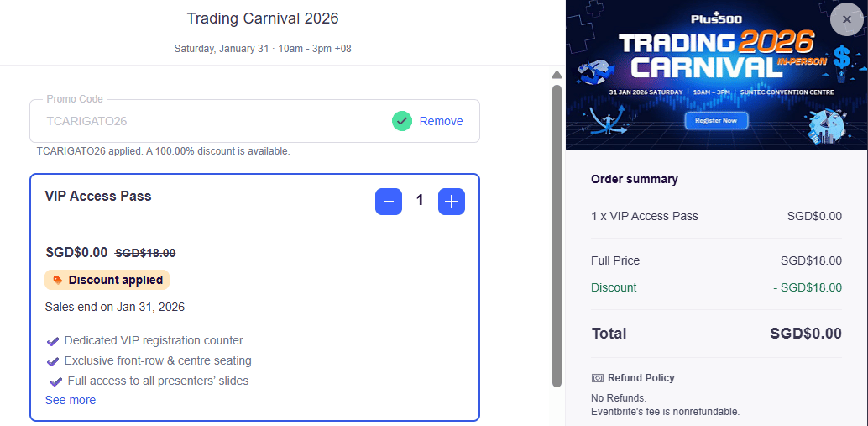Remove the applied promo code

441,121
